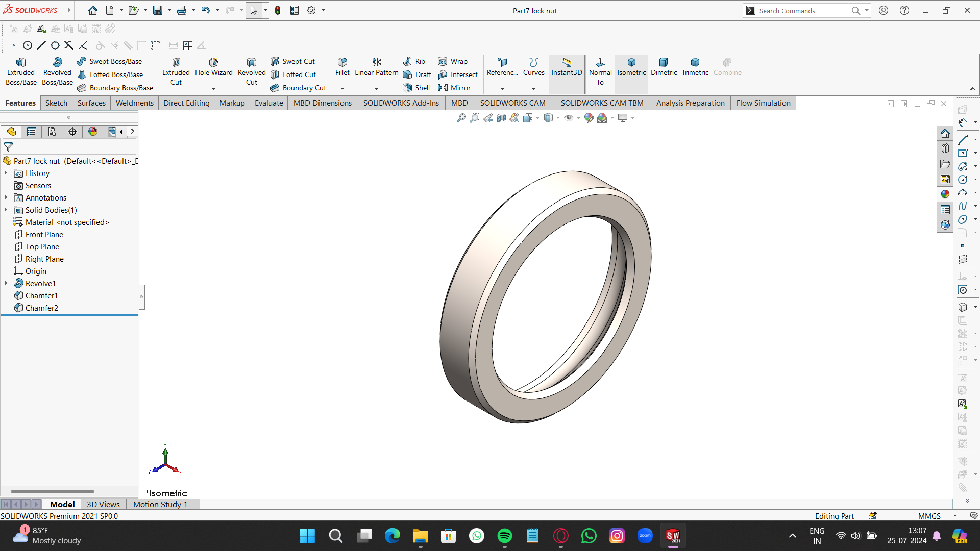Open the Hole Wizard dropdown arrow

[213, 89]
